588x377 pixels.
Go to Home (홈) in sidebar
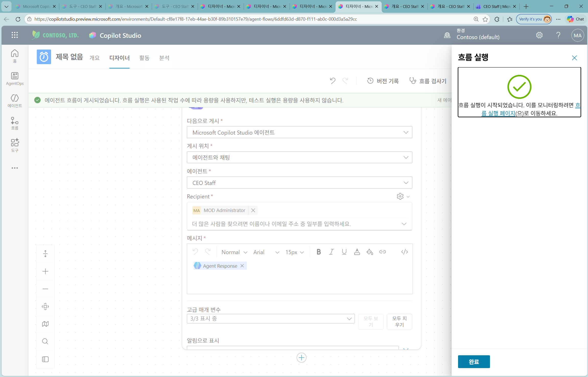point(15,56)
